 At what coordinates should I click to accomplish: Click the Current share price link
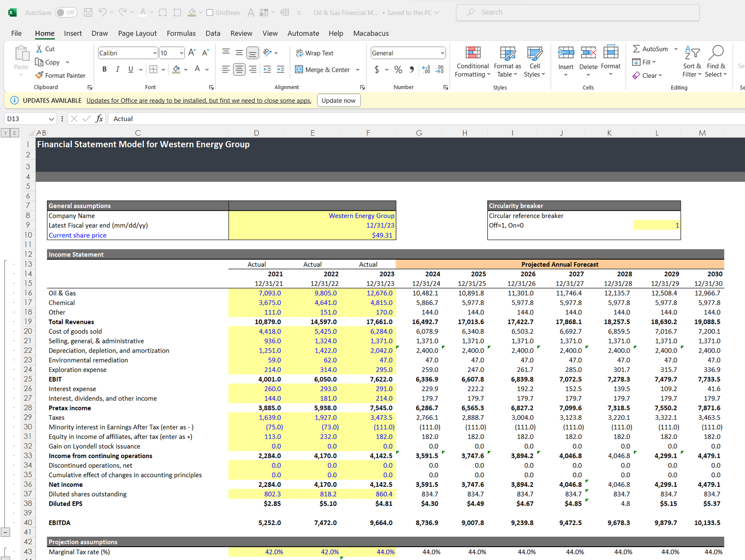[77, 235]
